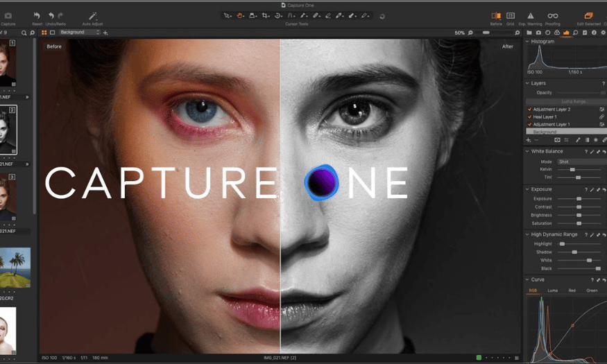Screen dimensions: 607x364
Task: Switch curve to the Luma tab
Action: 552,291
